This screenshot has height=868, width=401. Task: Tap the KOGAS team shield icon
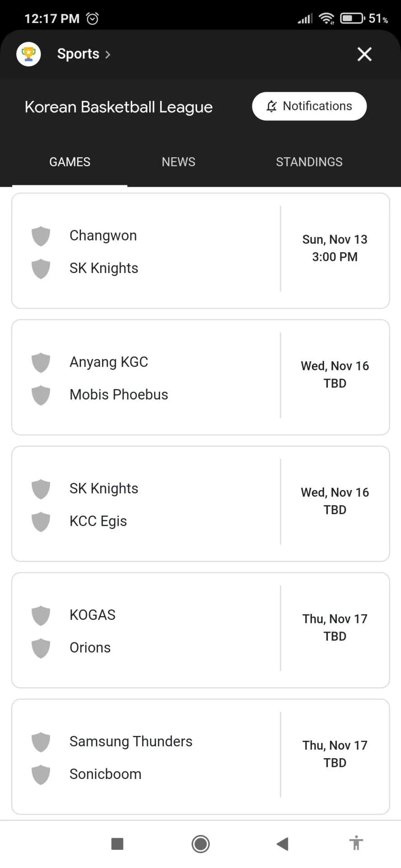click(x=41, y=616)
